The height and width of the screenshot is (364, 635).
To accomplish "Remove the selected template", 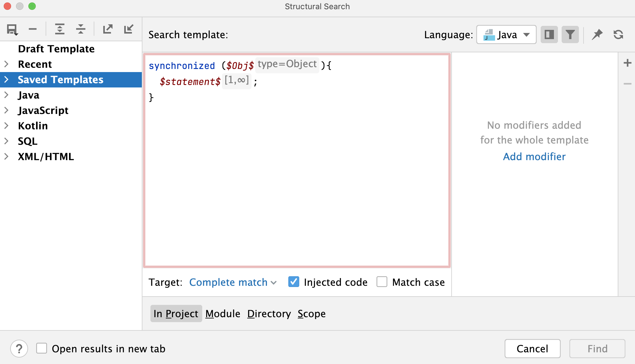I will pyautogui.click(x=33, y=29).
